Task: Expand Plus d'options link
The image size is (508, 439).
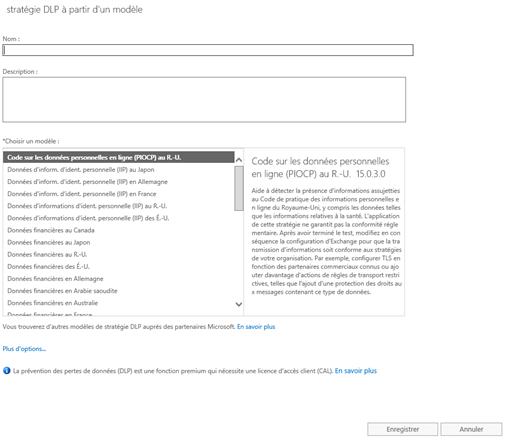Action: (24, 349)
